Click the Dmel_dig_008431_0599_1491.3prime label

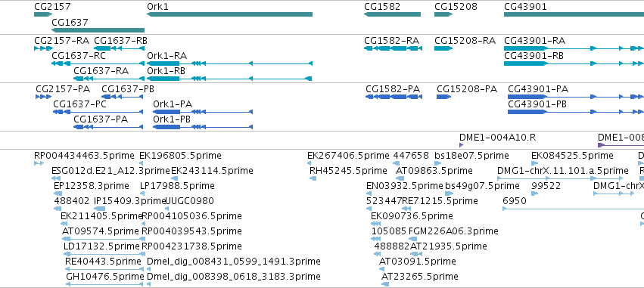234,262
